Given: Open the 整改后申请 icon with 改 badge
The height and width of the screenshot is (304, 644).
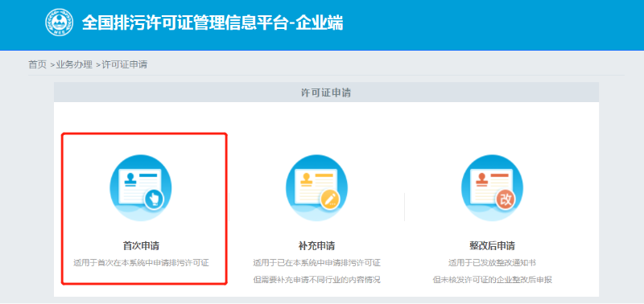Looking at the screenshot, I should click(x=492, y=188).
